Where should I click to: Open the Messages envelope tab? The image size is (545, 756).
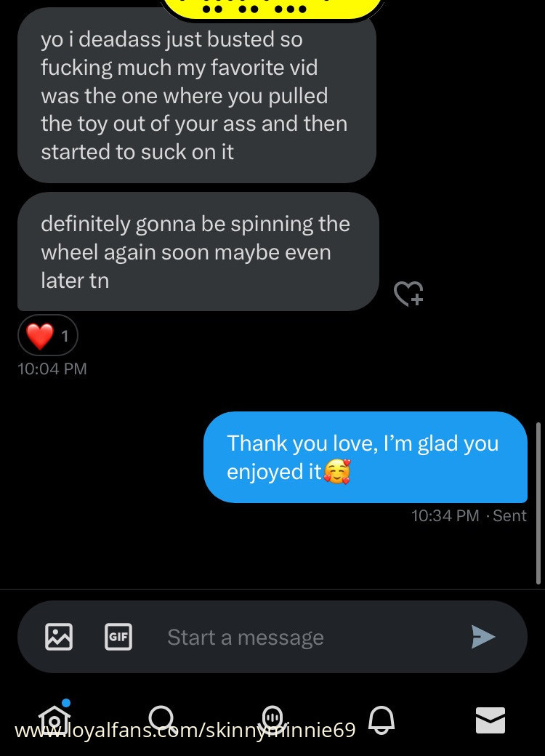coord(490,720)
